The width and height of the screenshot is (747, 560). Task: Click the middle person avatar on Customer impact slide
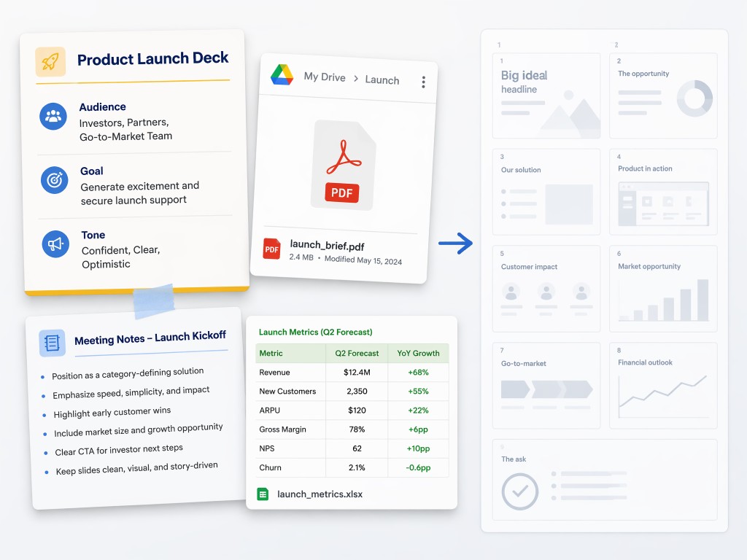[x=546, y=292]
